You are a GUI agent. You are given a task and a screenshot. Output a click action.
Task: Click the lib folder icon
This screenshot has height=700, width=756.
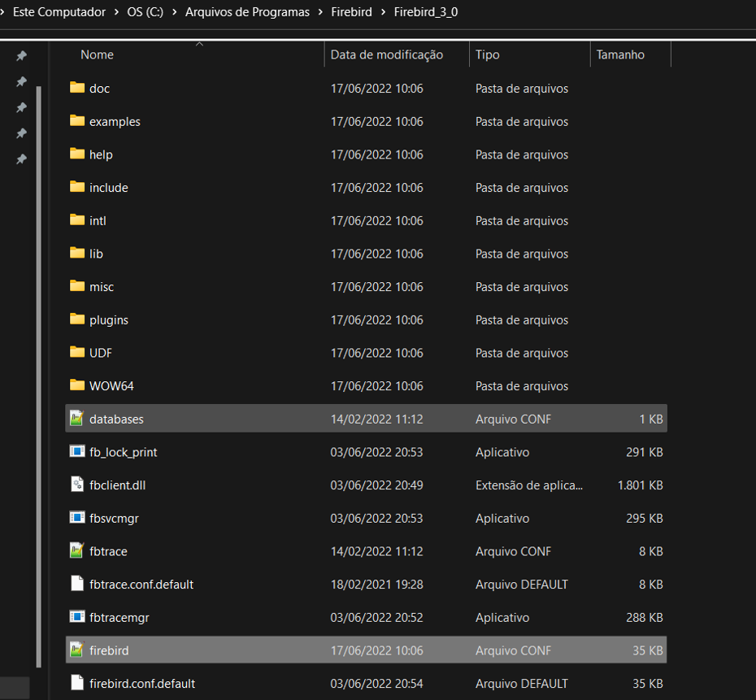[77, 253]
